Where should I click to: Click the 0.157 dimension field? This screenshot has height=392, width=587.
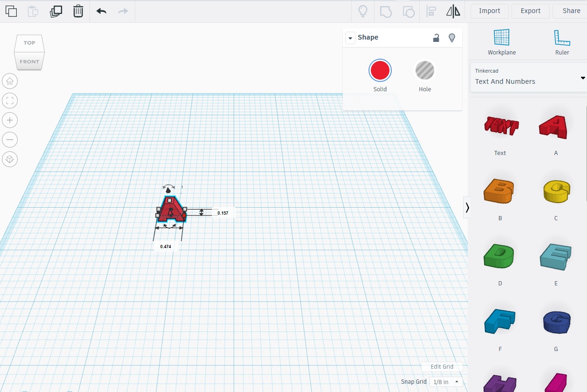pos(223,213)
